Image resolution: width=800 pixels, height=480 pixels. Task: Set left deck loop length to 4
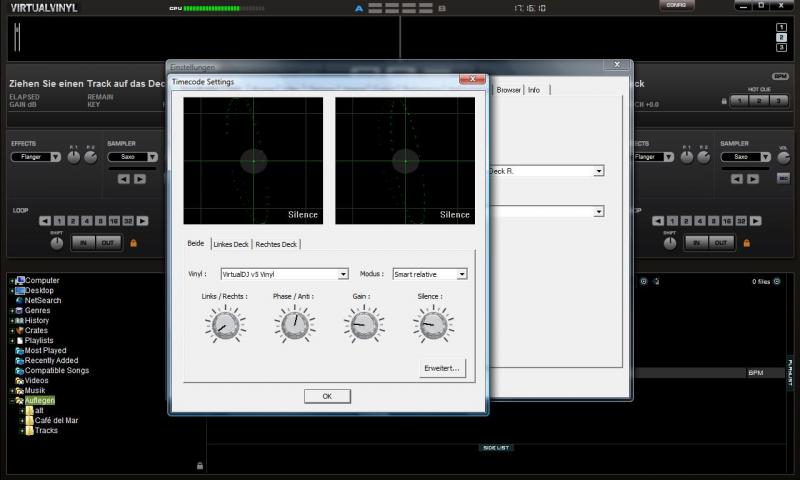tap(87, 221)
